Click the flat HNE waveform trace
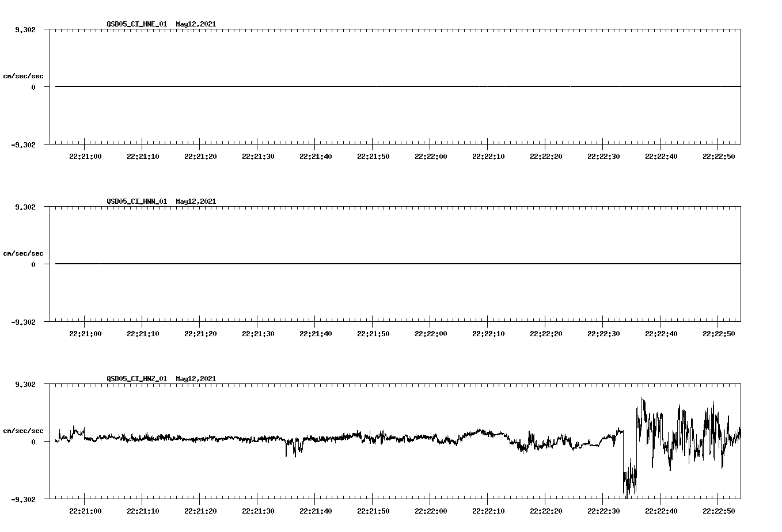Image resolution: width=782 pixels, height=532 pixels. click(x=346, y=86)
